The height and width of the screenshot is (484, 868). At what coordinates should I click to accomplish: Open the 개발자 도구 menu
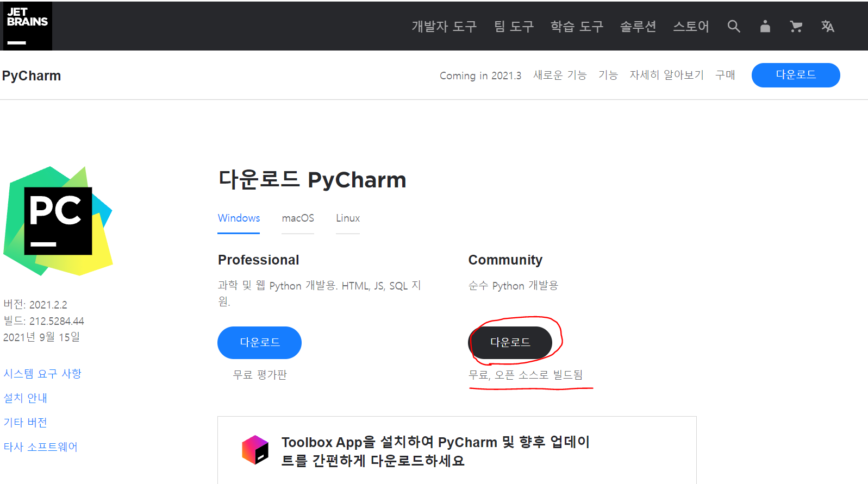coord(444,26)
